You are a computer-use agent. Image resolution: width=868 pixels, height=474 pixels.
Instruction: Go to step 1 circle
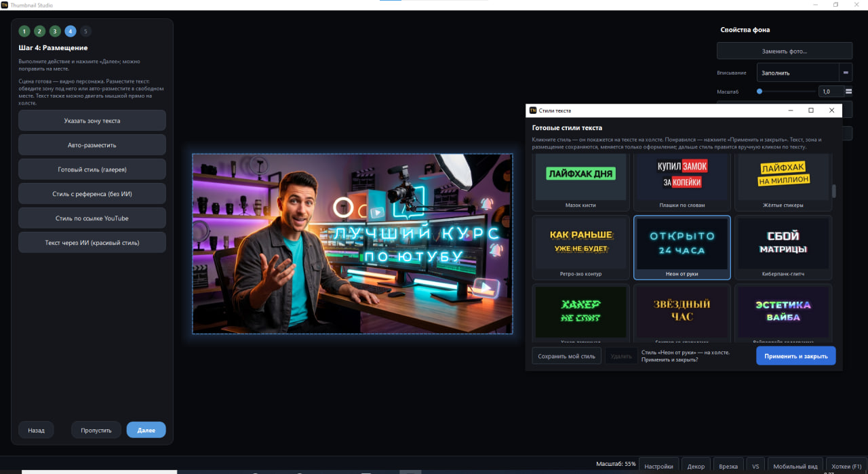pos(24,31)
